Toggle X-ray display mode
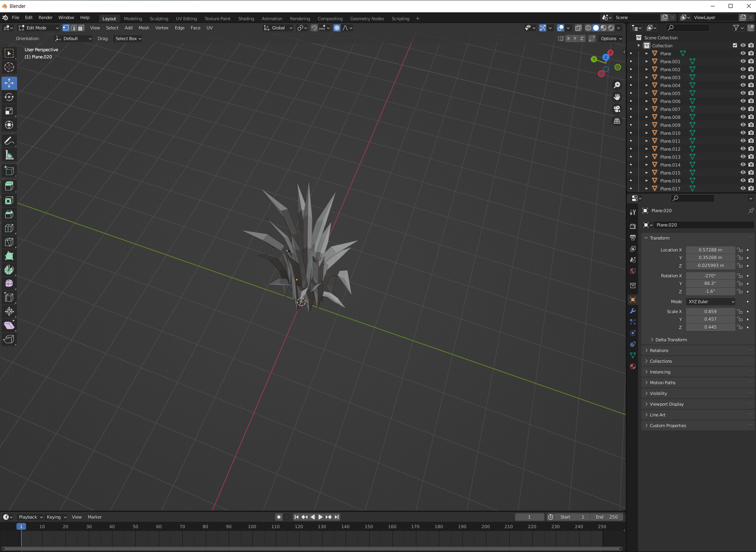This screenshot has width=756, height=552. tap(578, 28)
